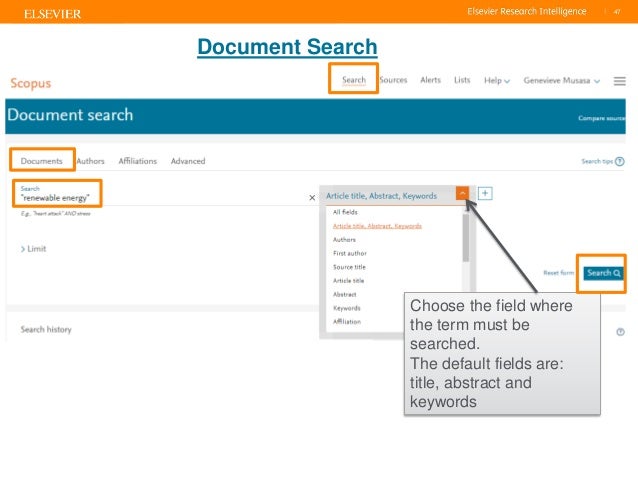
Task: Choose Abstract in the field list
Action: [345, 294]
